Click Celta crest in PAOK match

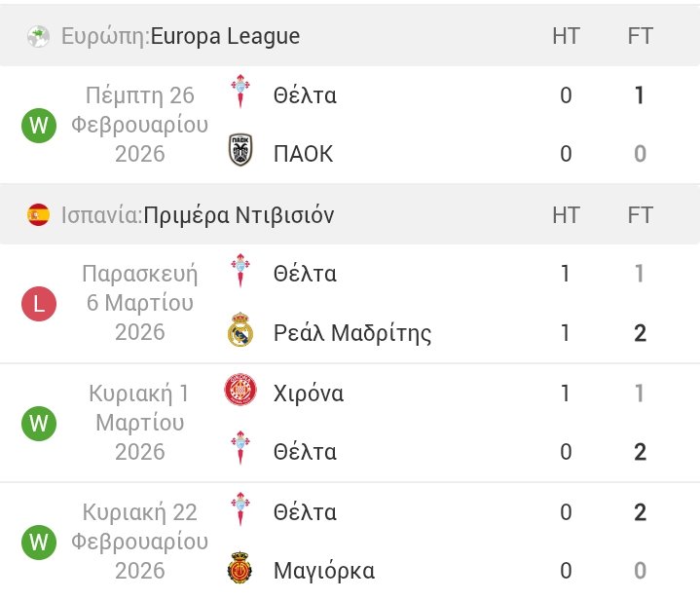(x=239, y=94)
